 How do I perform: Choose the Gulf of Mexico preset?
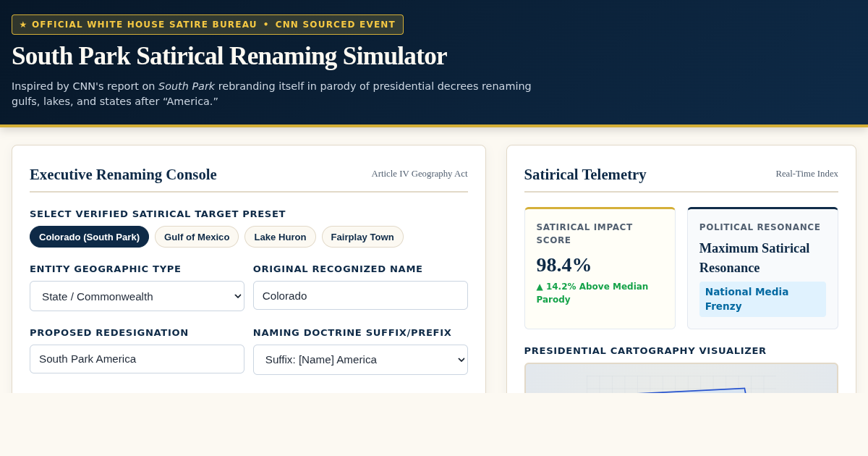(x=197, y=237)
